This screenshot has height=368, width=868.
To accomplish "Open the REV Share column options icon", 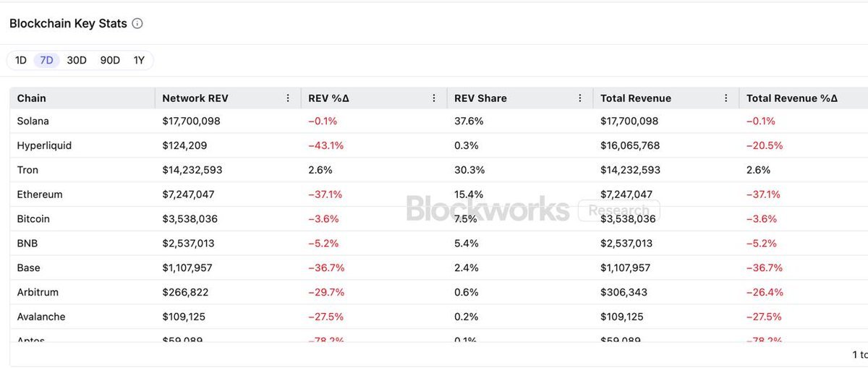I will [580, 98].
